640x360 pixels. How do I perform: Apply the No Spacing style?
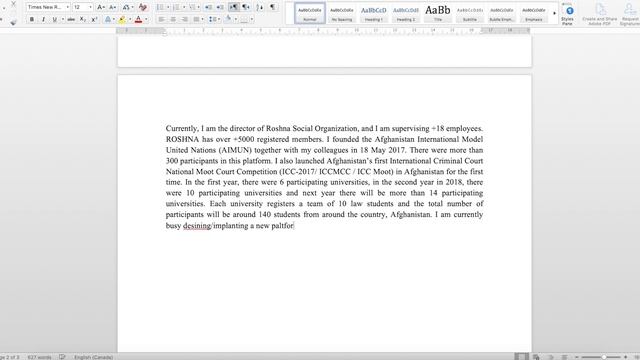click(342, 13)
